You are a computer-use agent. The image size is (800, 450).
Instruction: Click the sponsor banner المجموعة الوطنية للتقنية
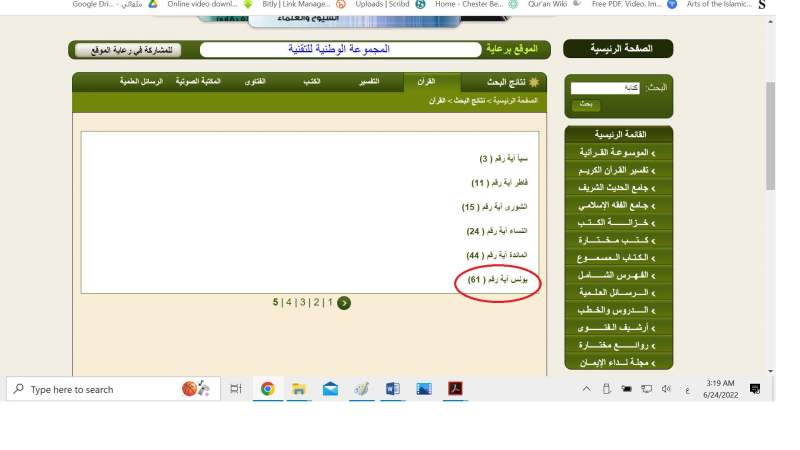[x=340, y=49]
